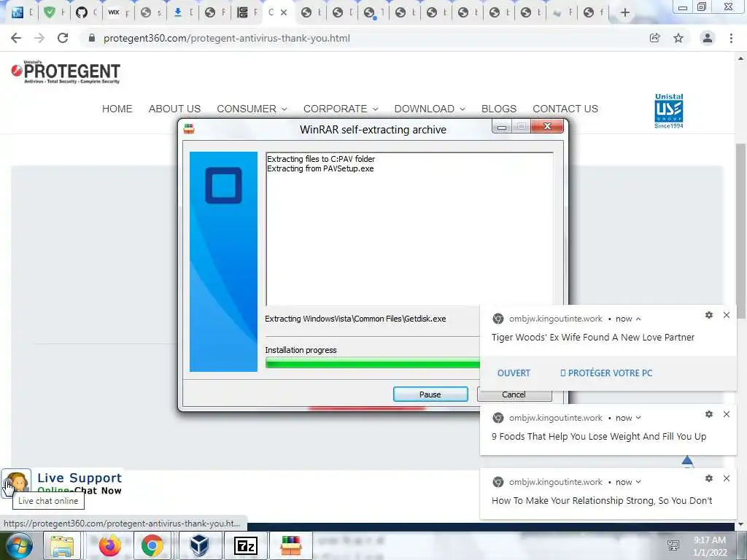This screenshot has height=560, width=747.
Task: Open settings gear on 9 Foods notification
Action: coord(709,414)
